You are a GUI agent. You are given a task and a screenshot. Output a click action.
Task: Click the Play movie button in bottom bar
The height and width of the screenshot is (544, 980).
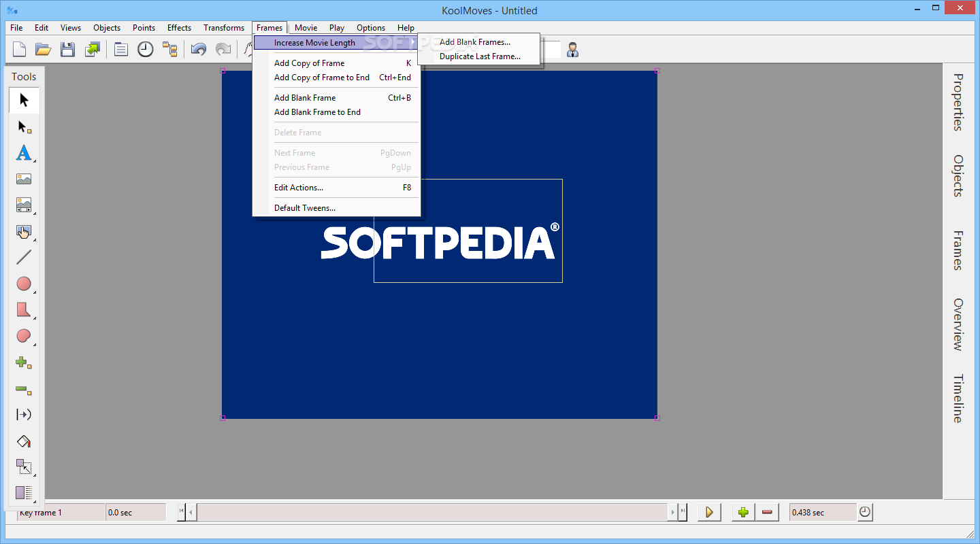pos(709,512)
